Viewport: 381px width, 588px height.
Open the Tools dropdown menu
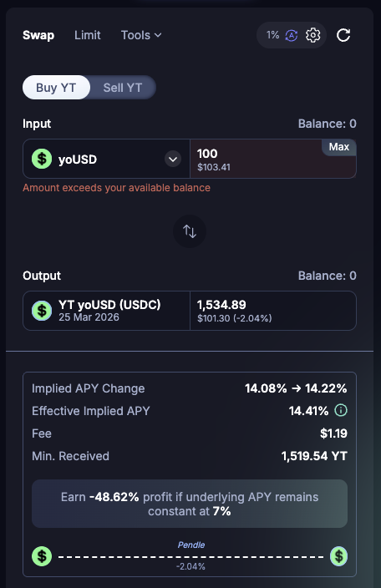pos(141,35)
